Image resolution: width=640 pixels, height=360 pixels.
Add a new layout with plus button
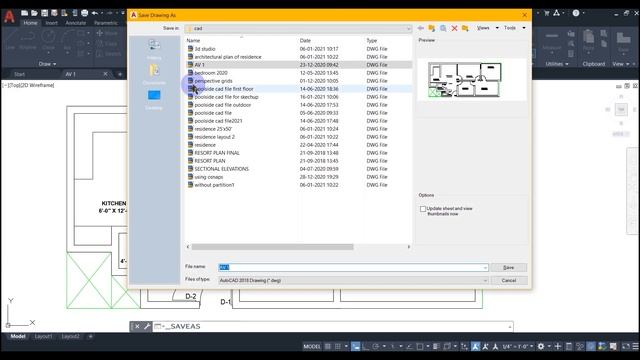click(91, 337)
